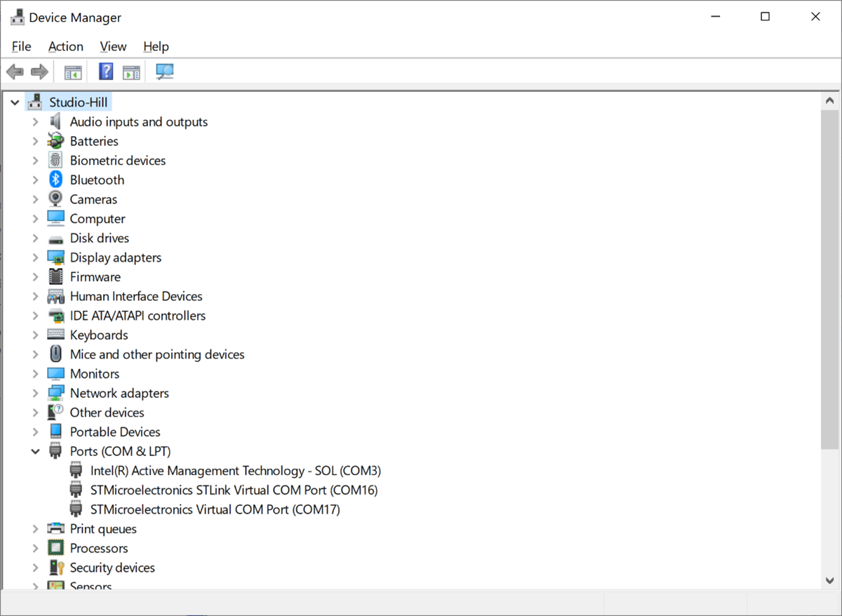The width and height of the screenshot is (842, 616).
Task: Click Scan for hardware changes monitor icon
Action: point(165,72)
